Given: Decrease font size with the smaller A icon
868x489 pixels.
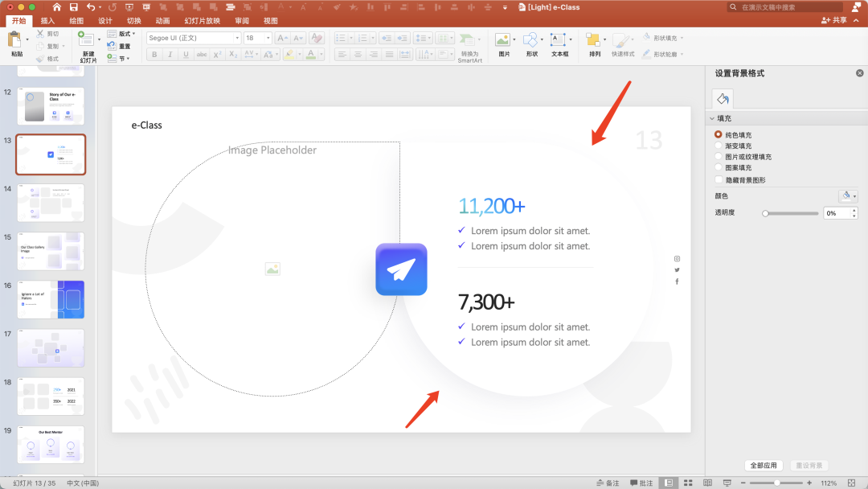Looking at the screenshot, I should (x=298, y=38).
